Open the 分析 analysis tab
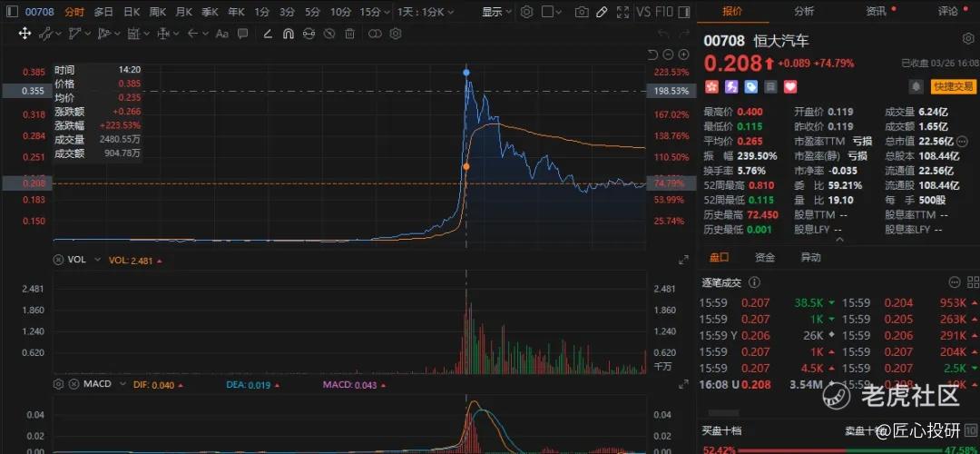 (804, 11)
